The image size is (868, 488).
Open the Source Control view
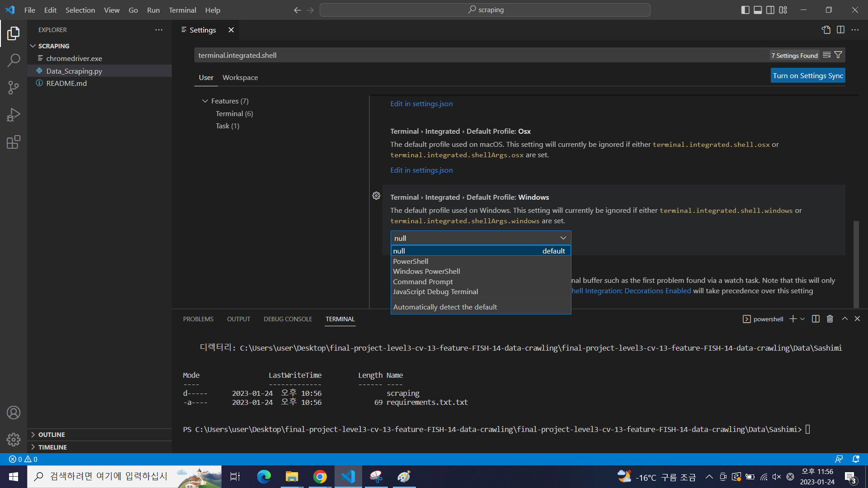(14, 88)
